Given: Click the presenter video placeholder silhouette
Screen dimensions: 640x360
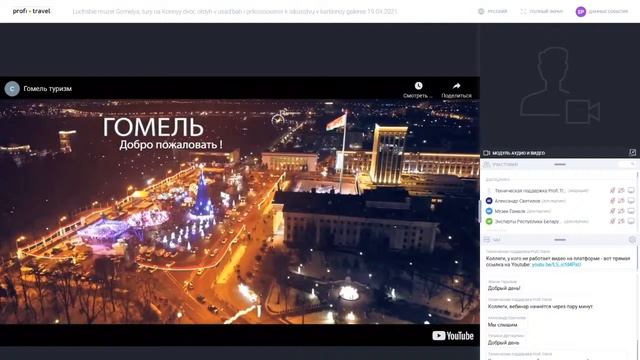Looking at the screenshot, I should [x=560, y=85].
